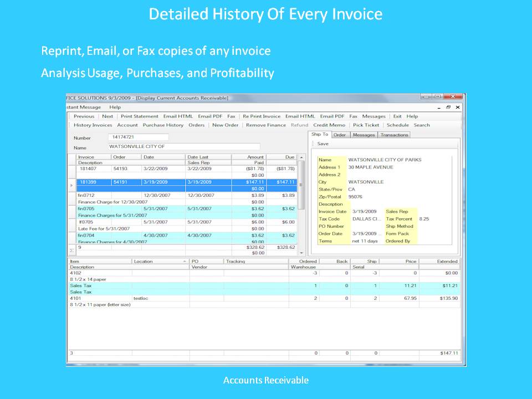The image size is (532, 399).
Task: Sort by the Item column header
Action: click(100, 262)
